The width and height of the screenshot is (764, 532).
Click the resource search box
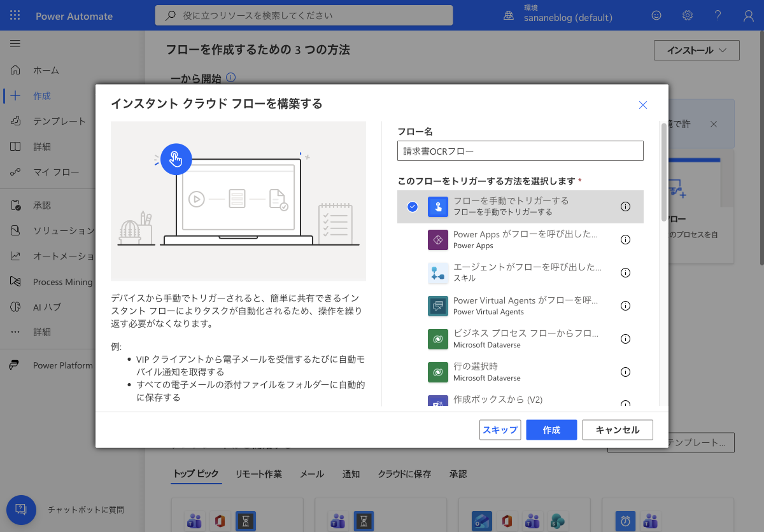304,15
